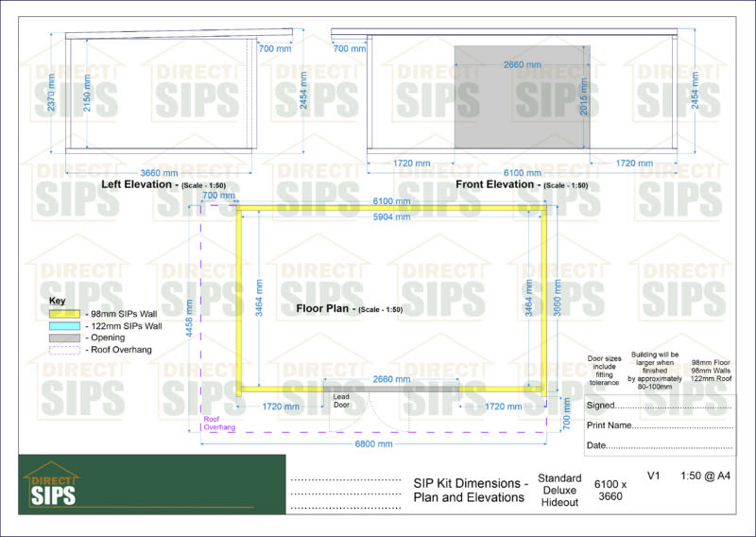Click the '6100 mm' width under Front Elevation
This screenshot has height=537, width=756.
523,173
